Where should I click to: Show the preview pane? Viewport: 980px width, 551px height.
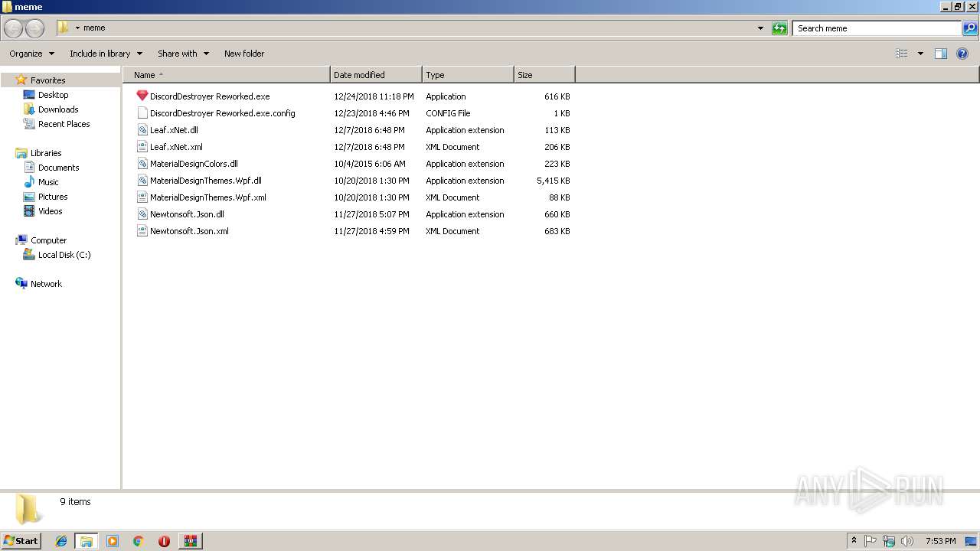point(941,54)
